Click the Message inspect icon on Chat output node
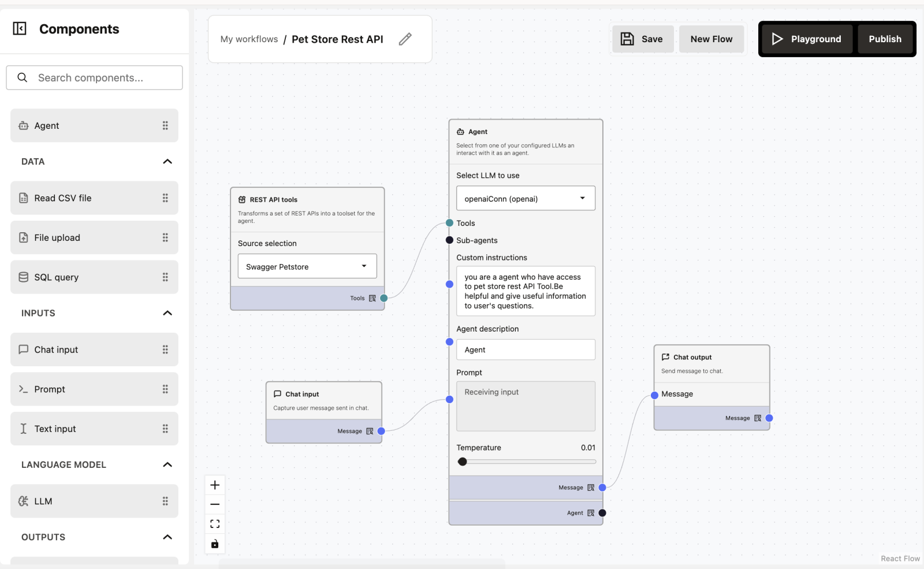 pos(757,418)
